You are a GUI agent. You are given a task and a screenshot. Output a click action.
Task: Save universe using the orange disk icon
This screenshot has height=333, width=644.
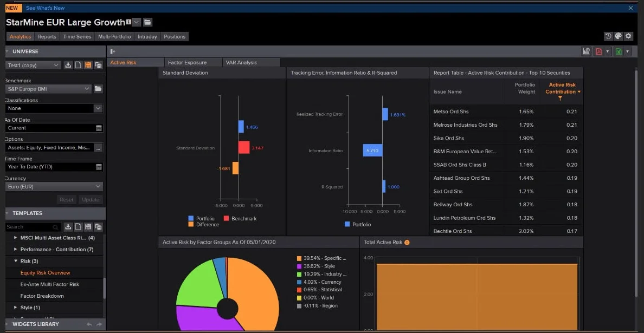[88, 65]
